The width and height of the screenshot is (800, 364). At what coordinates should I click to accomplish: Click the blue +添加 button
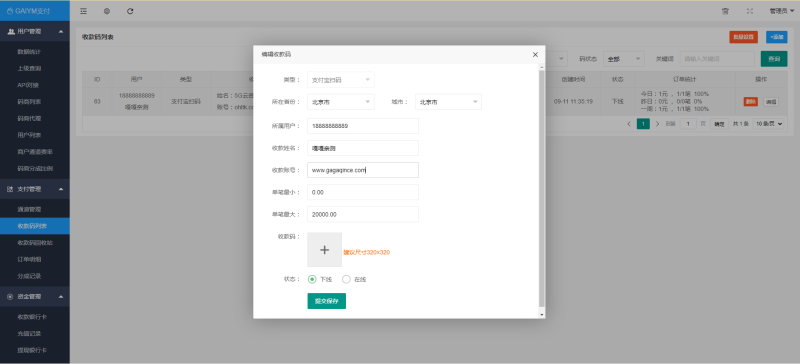coord(777,37)
